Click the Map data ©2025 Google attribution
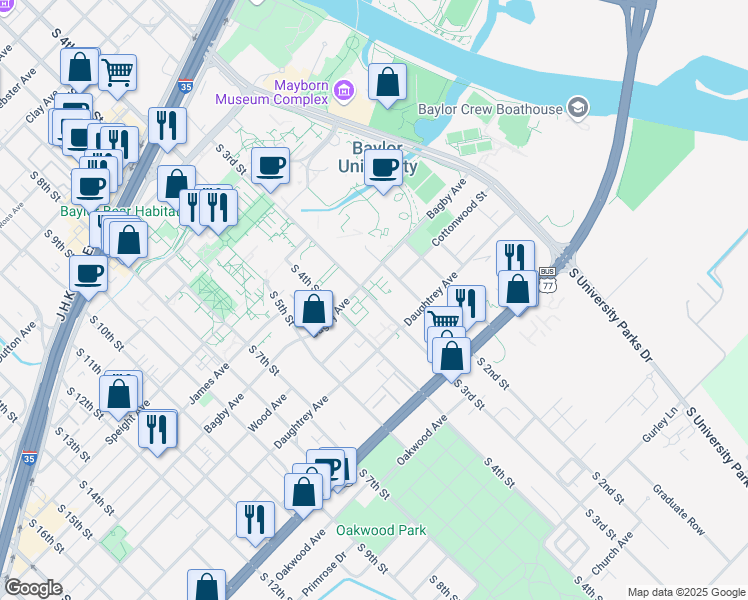The height and width of the screenshot is (600, 748). 686,592
